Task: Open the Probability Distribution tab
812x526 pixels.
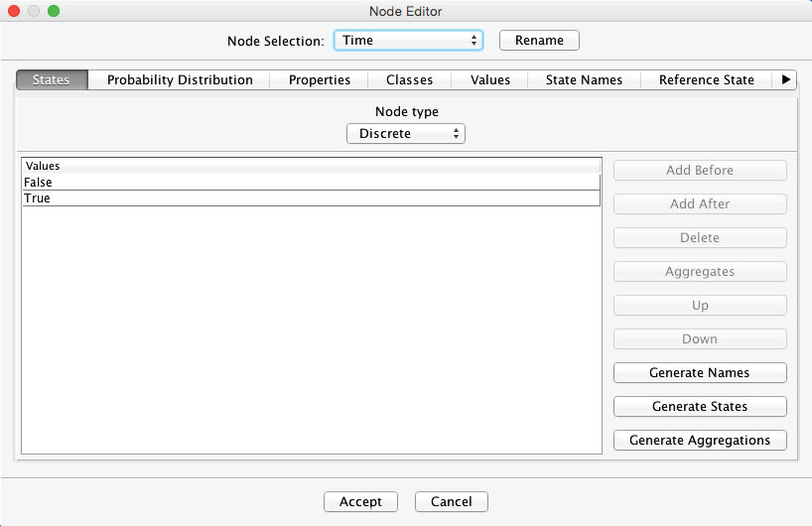Action: tap(180, 79)
